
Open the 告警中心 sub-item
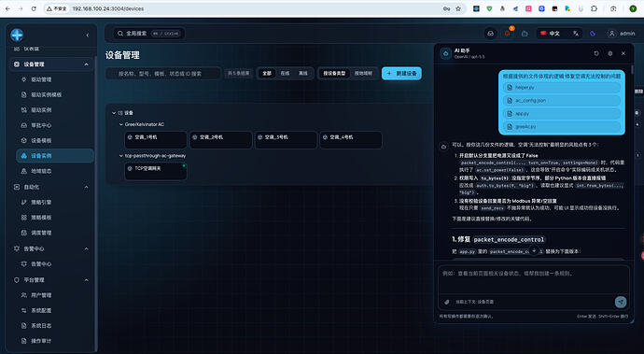click(x=41, y=264)
